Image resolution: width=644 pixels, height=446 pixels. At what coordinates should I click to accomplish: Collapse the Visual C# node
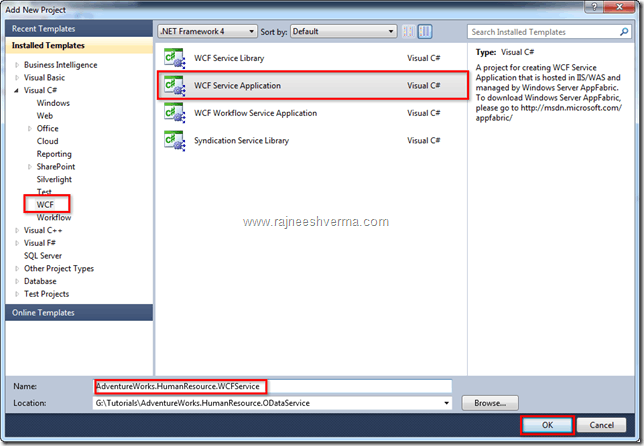[17, 90]
